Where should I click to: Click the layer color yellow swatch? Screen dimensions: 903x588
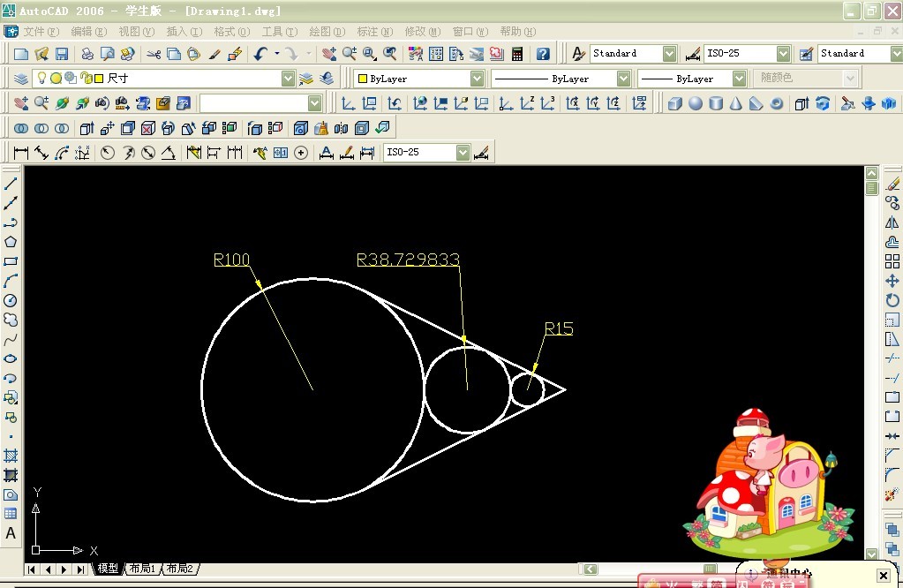[x=99, y=79]
